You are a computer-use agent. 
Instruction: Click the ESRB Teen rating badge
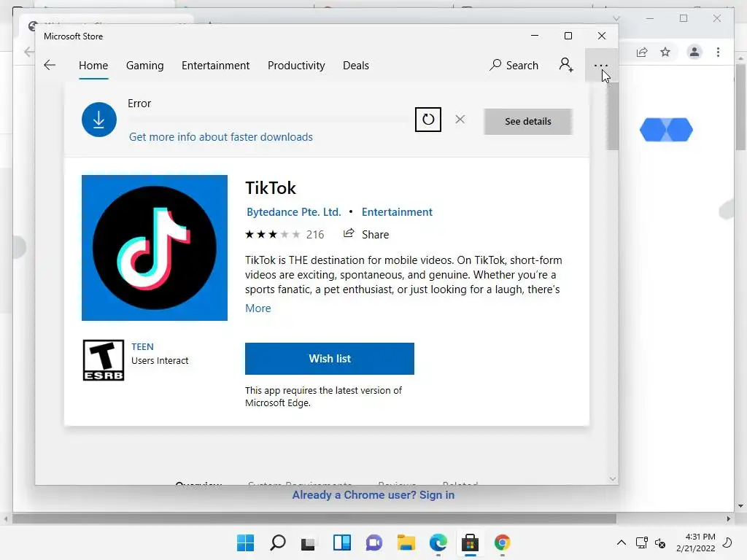pyautogui.click(x=104, y=360)
